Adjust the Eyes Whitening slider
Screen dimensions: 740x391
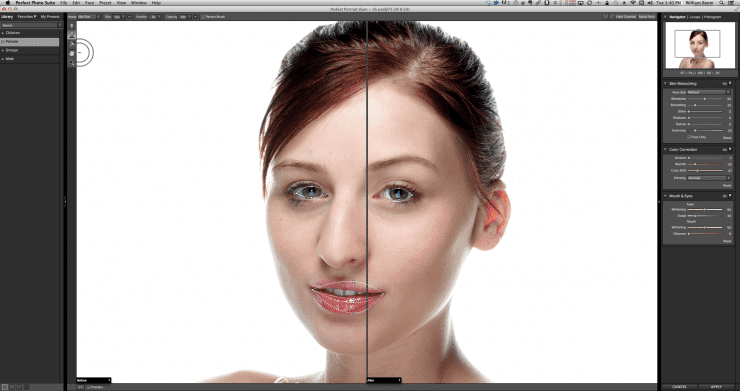705,209
